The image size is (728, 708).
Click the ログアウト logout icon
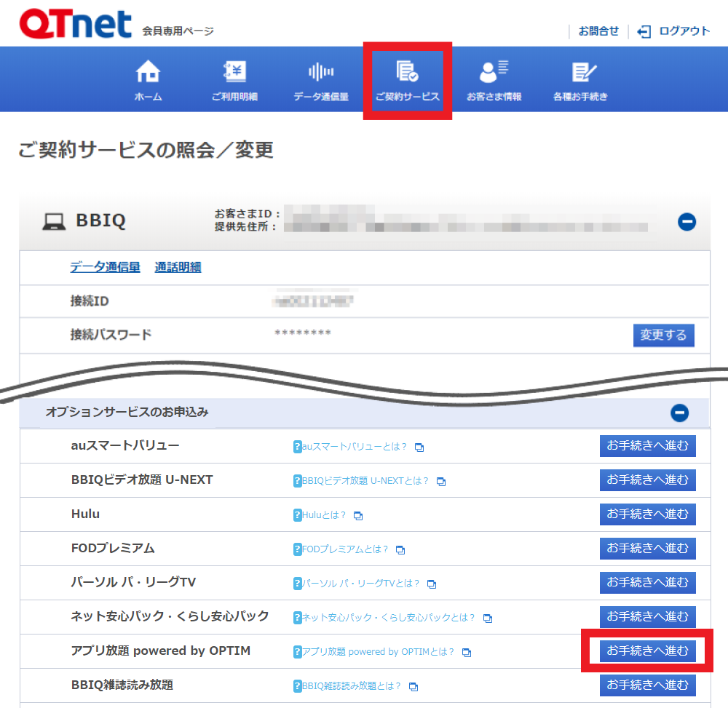644,31
